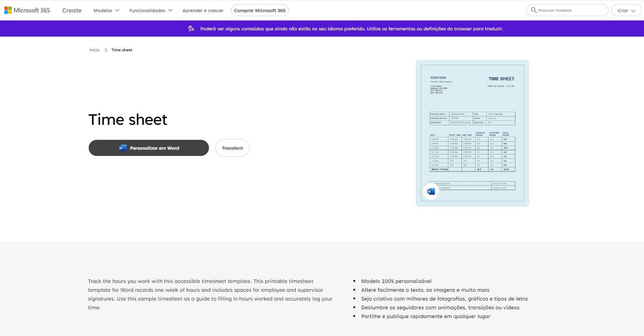Viewport: 644px width, 336px height.
Task: Click the 'Modelo 100% personalizável' bullet
Action: coord(396,281)
